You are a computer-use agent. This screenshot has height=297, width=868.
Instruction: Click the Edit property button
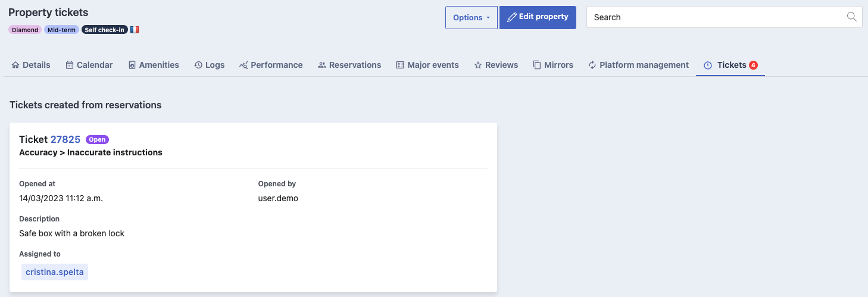tap(538, 17)
